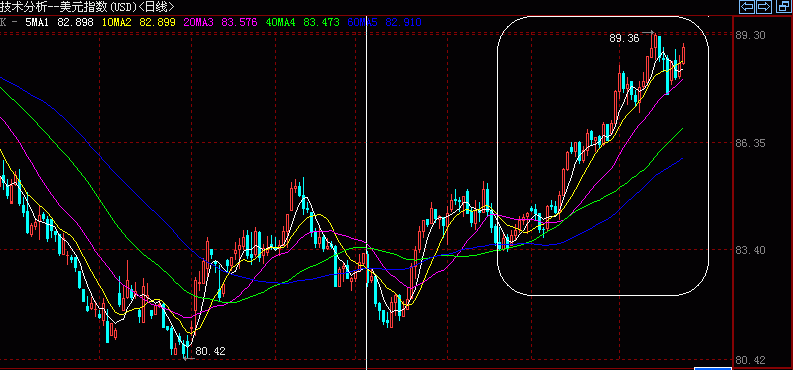This screenshot has width=793, height=370.
Task: Click the 83.40 price axis label
Action: (751, 250)
